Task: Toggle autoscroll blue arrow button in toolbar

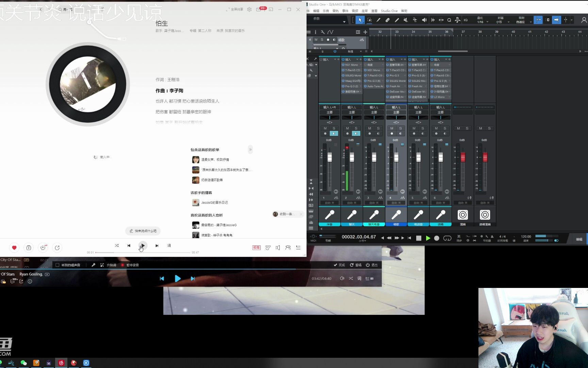Action: 556,20
